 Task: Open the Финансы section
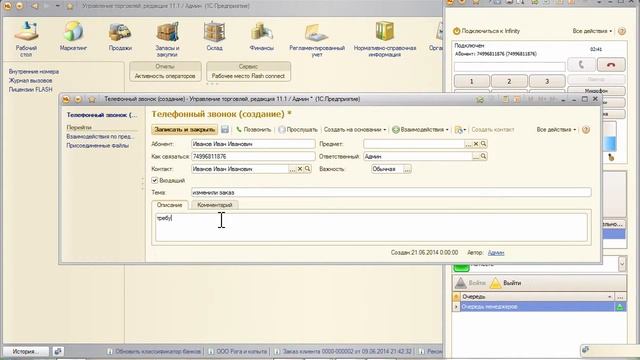262,37
